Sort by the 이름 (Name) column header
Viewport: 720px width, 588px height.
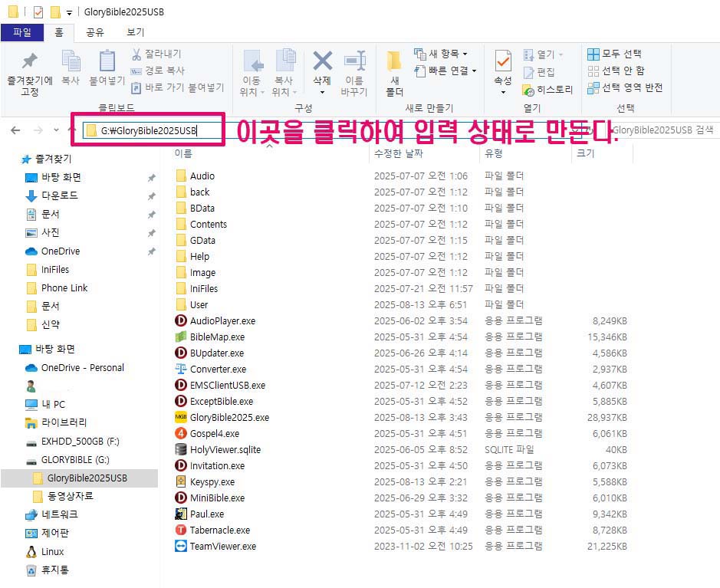183,153
